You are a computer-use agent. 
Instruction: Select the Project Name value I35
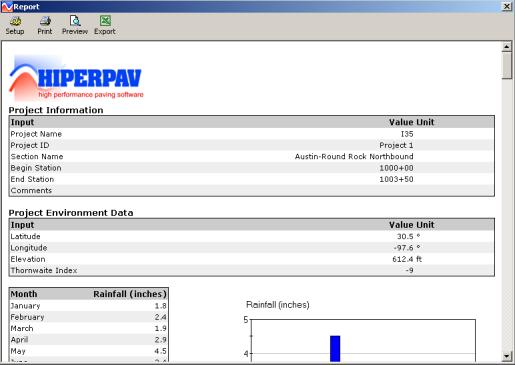click(407, 134)
